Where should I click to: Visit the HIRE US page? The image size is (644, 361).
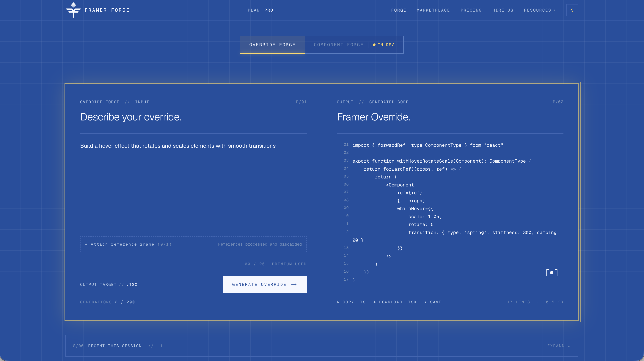click(503, 10)
